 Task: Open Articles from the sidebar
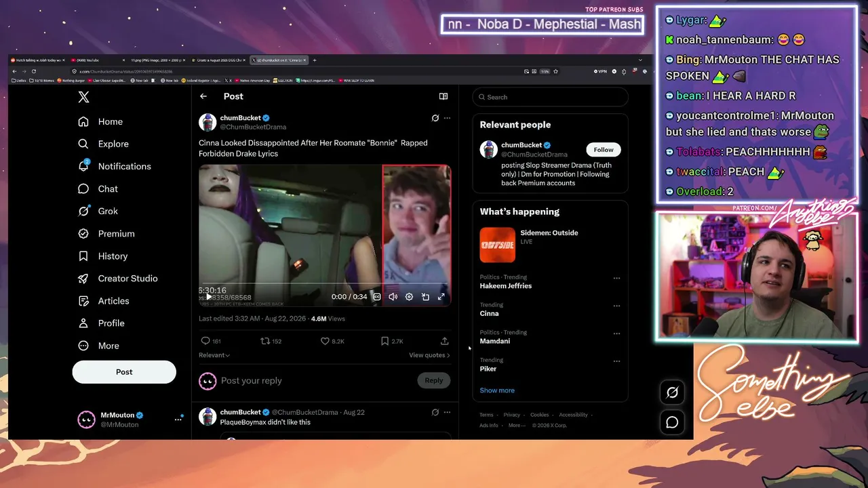pos(104,301)
